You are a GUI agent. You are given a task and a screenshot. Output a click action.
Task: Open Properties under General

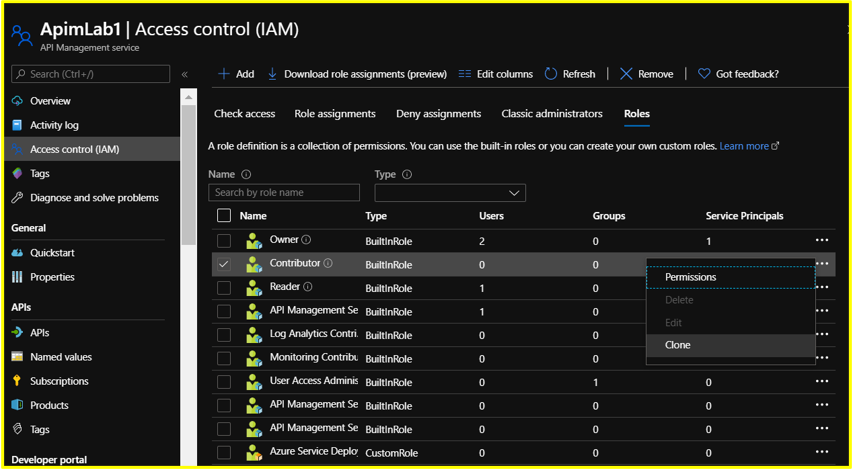(x=52, y=277)
